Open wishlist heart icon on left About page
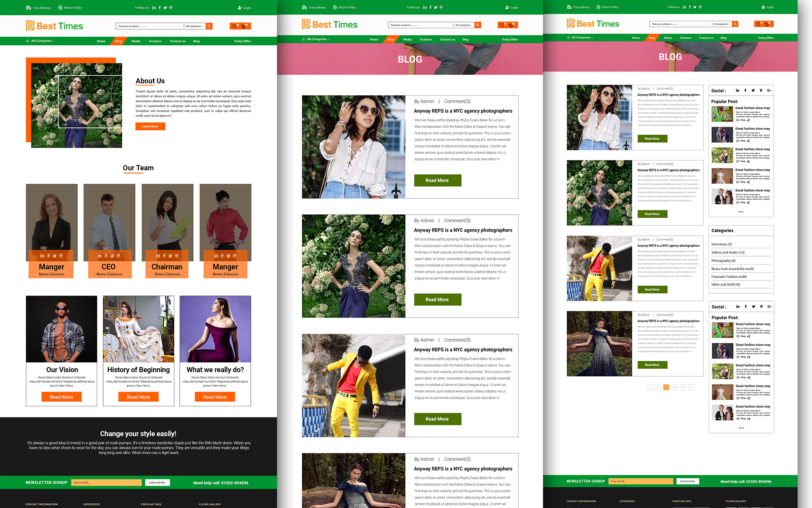This screenshot has height=508, width=812. [235, 26]
